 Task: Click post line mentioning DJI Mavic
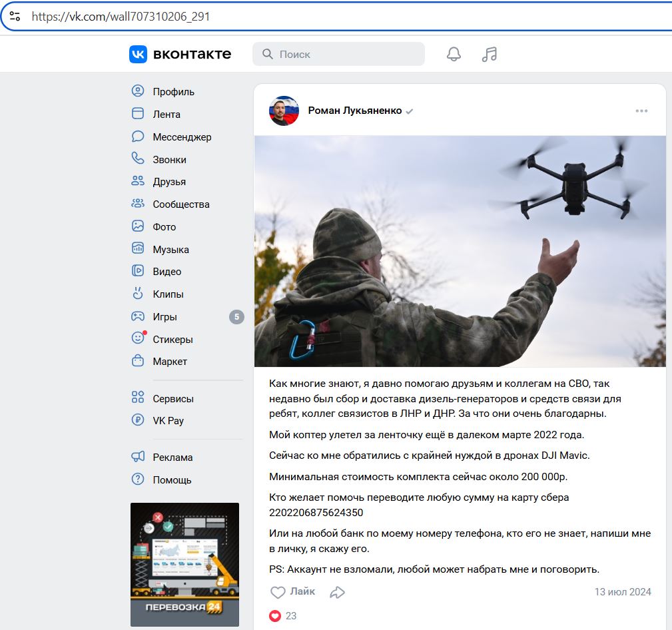point(430,455)
